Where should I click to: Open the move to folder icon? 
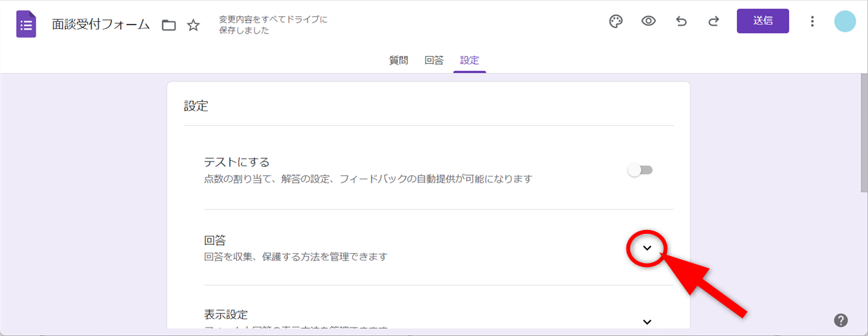pyautogui.click(x=169, y=25)
